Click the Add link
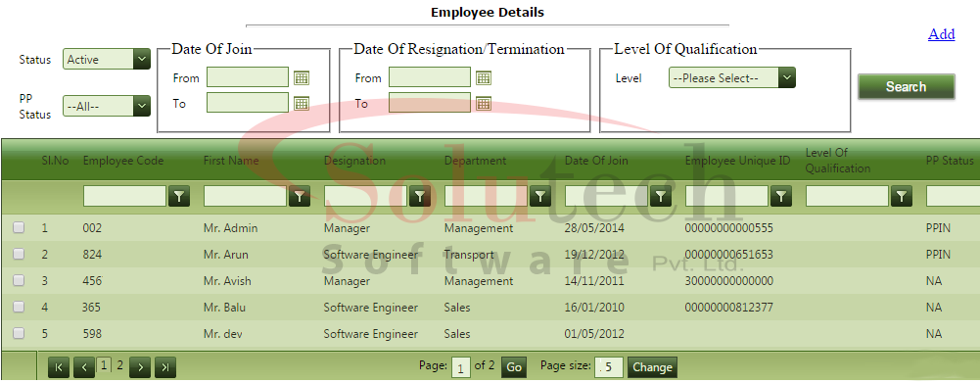The image size is (980, 383). [x=941, y=34]
